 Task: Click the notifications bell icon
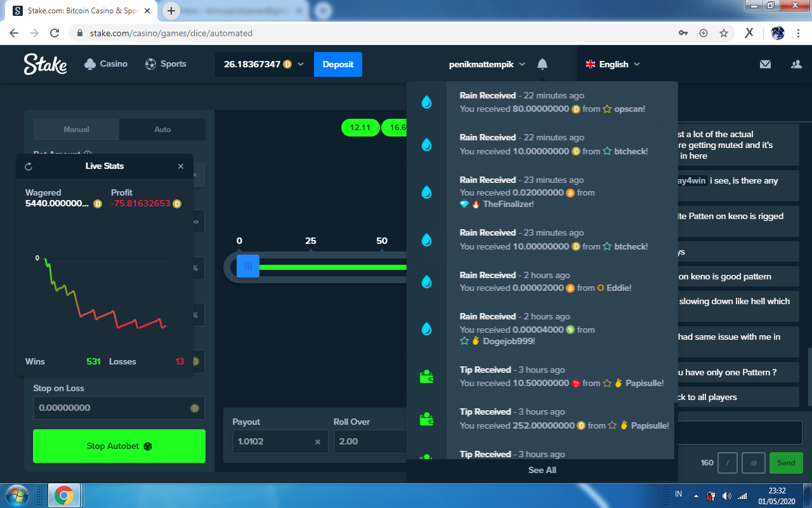coord(542,64)
